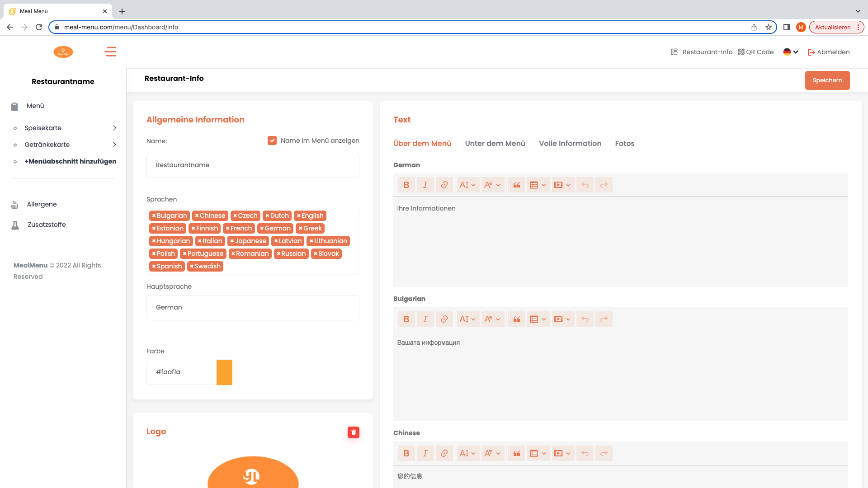Undo in the German editor

(585, 185)
